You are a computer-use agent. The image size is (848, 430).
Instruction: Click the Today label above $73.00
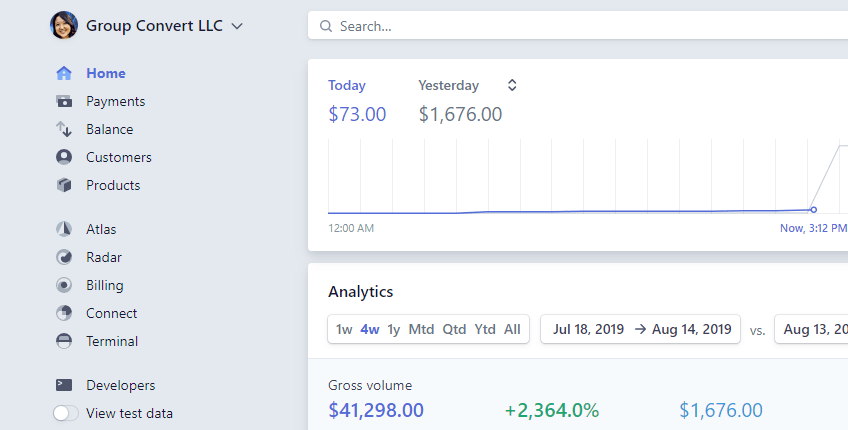pyautogui.click(x=347, y=85)
